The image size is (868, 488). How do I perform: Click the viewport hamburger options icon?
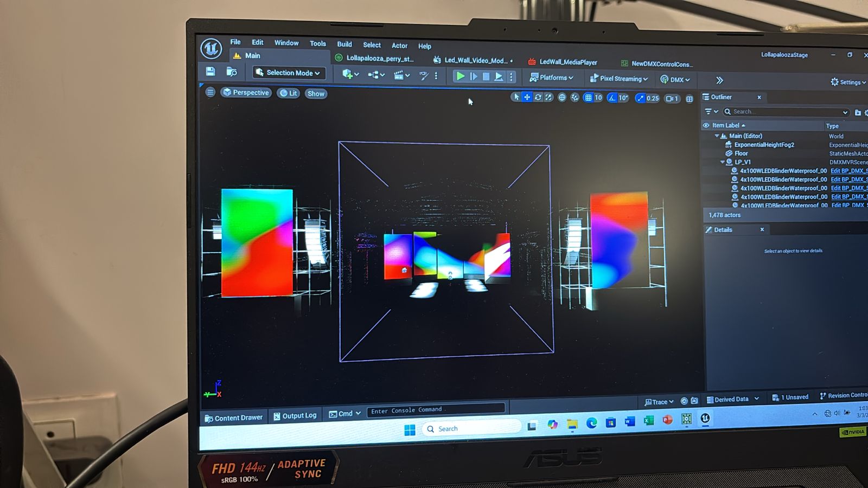(x=210, y=92)
